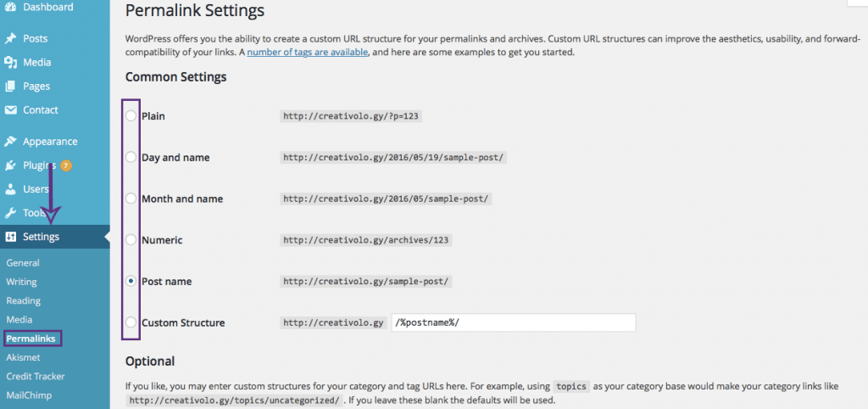Click the Pages stack icon

coord(10,87)
